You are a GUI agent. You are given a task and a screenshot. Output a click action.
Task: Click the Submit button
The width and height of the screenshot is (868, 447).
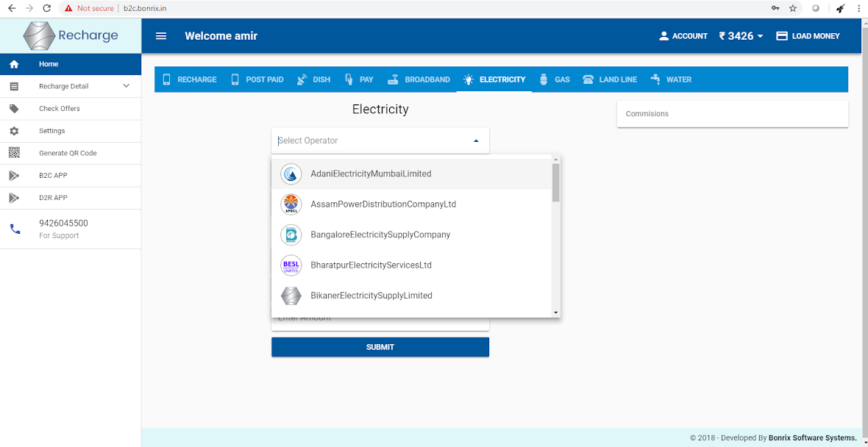(x=380, y=348)
